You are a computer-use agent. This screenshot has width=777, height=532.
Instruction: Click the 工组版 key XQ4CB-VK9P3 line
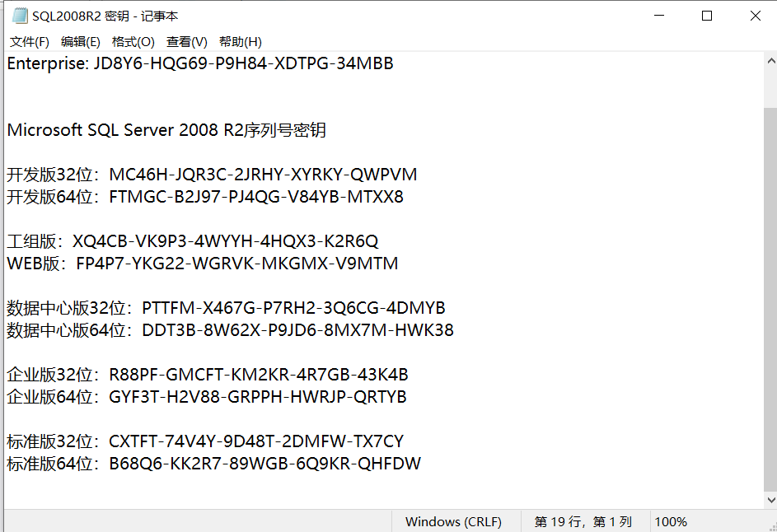pos(193,241)
